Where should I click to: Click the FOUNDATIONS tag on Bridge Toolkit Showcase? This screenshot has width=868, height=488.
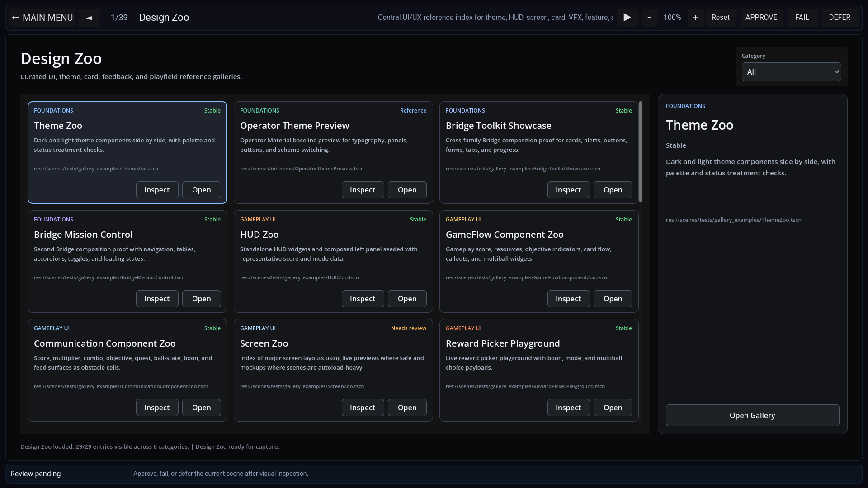pos(465,111)
